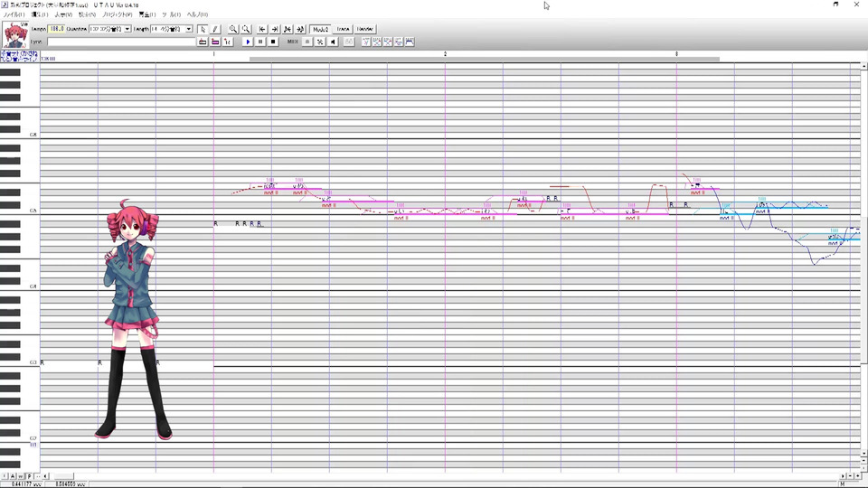Click horizontal scrollbar right arrow at bottom right

pyautogui.click(x=843, y=476)
